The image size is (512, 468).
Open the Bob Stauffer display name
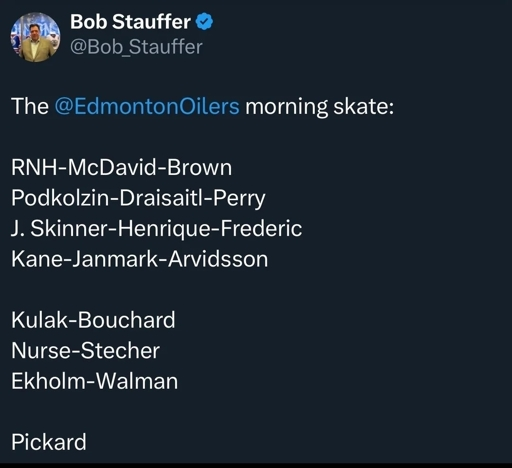(130, 22)
